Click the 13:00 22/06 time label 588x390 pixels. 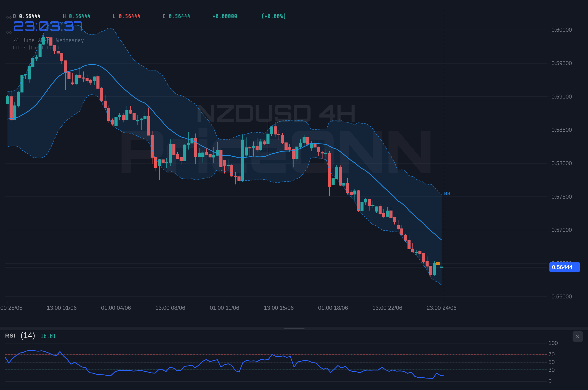click(387, 308)
